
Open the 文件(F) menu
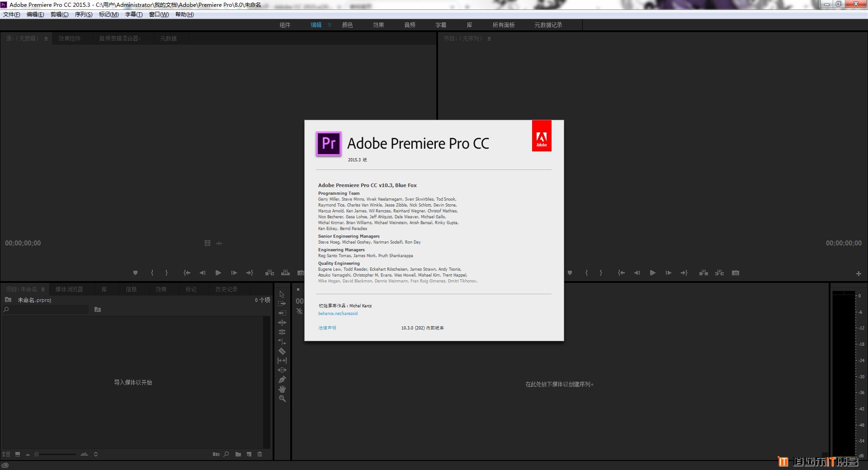pyautogui.click(x=12, y=14)
